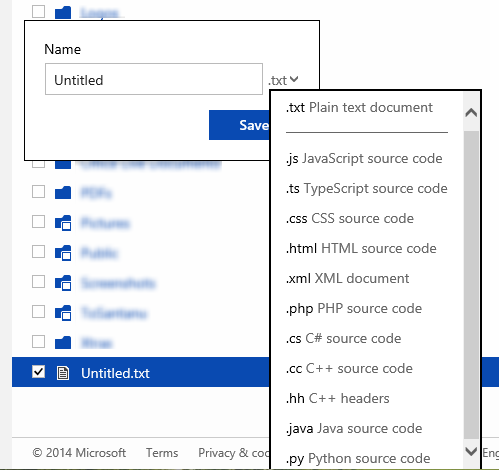Choose .cc C++ source code
This screenshot has width=499, height=470.
pyautogui.click(x=349, y=369)
